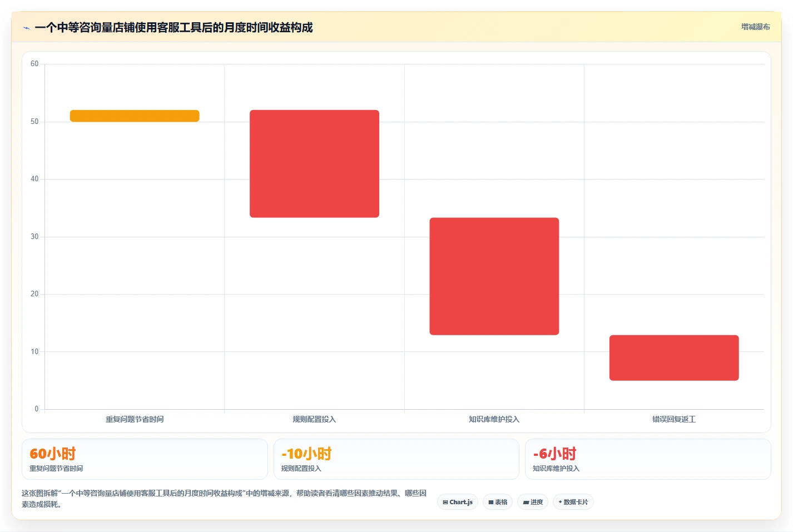Click the y-axis value 60
Viewport: 793px width, 532px height.
(x=34, y=64)
